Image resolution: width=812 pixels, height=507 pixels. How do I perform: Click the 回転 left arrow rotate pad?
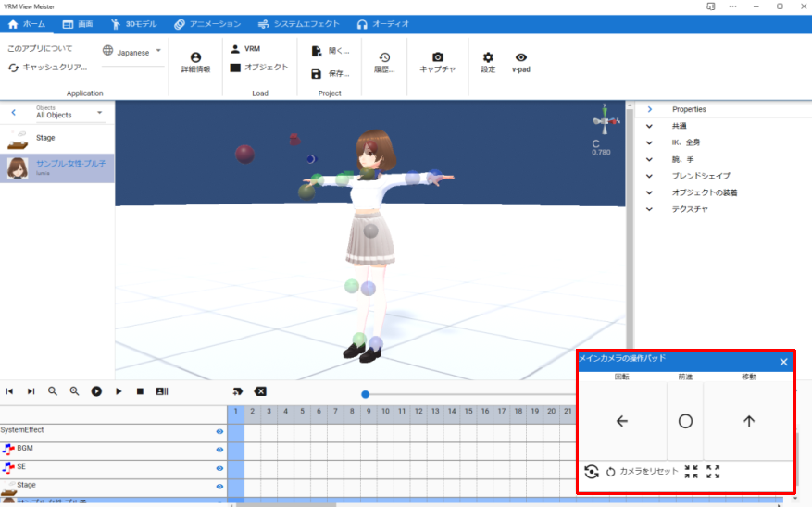[x=622, y=421]
